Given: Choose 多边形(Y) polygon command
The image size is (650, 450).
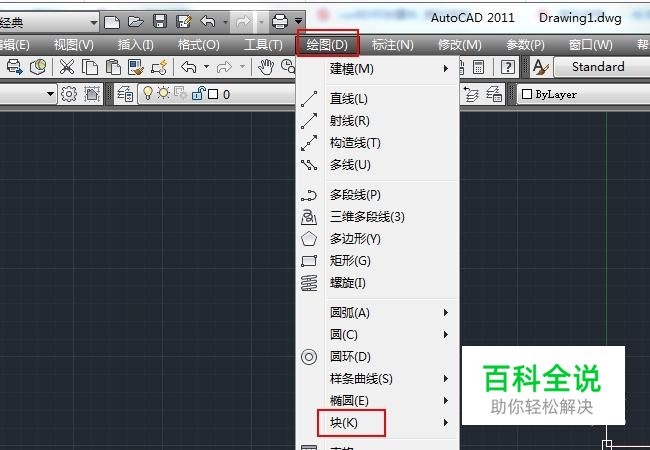Looking at the screenshot, I should tap(377, 239).
